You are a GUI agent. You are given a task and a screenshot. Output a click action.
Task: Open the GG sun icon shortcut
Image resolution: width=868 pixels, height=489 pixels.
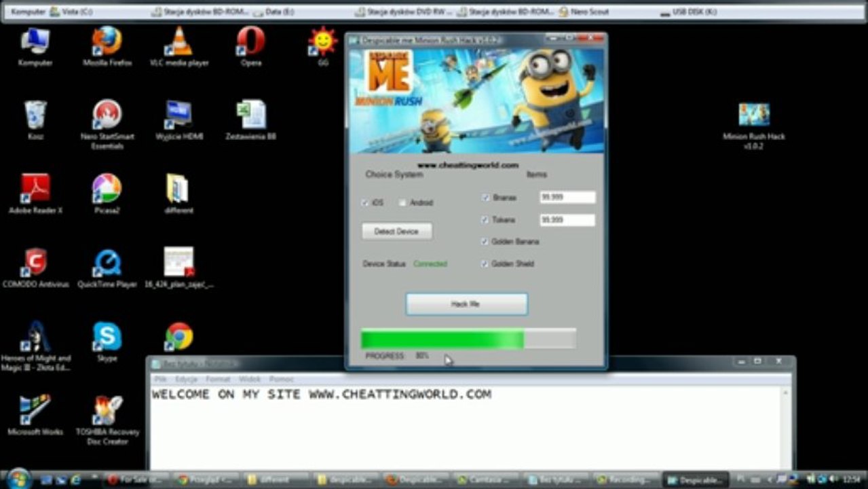click(322, 47)
